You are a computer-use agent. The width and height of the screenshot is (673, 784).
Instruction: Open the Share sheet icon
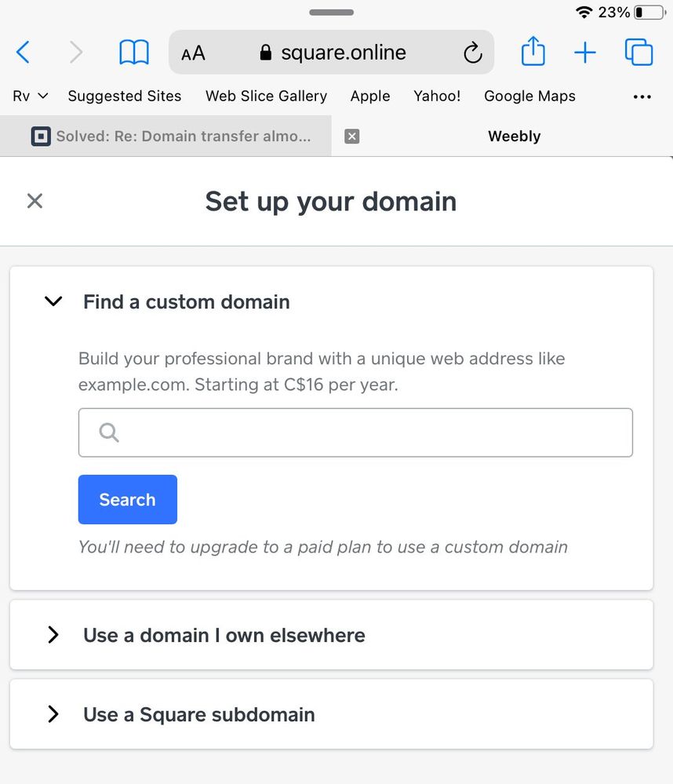[x=533, y=52]
